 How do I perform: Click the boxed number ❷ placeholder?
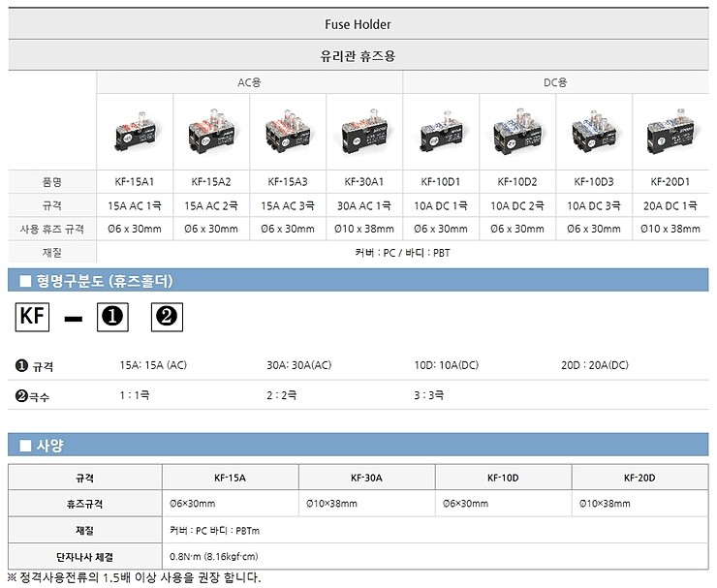[167, 317]
